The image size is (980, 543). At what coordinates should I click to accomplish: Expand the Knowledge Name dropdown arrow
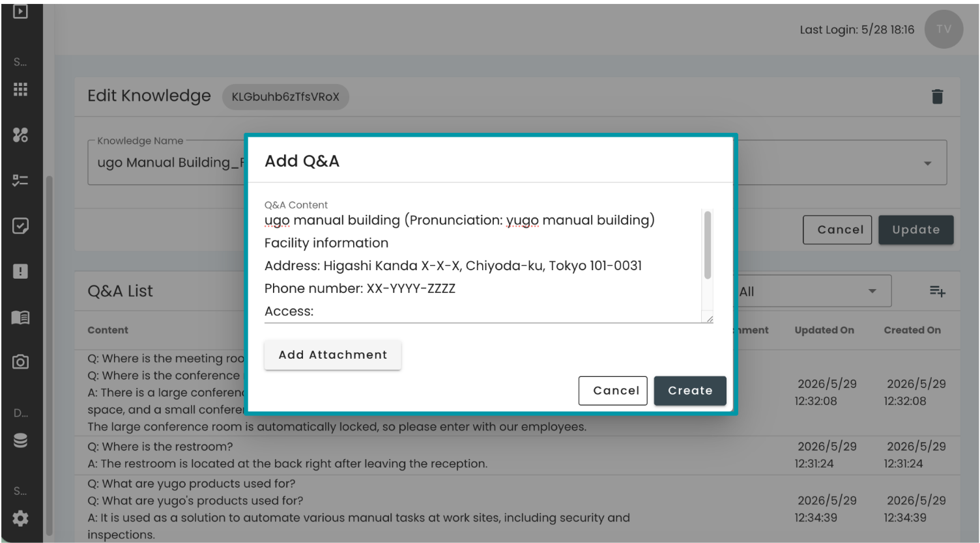[x=927, y=163]
